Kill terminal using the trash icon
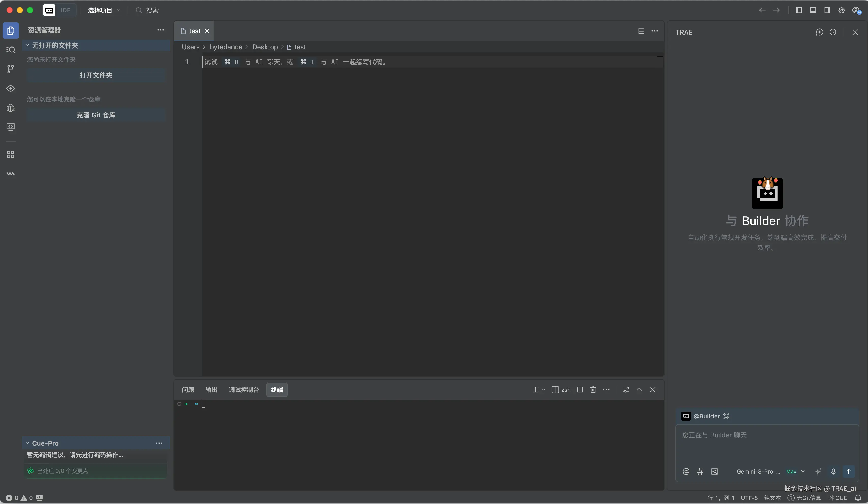The image size is (868, 504). coord(593,390)
